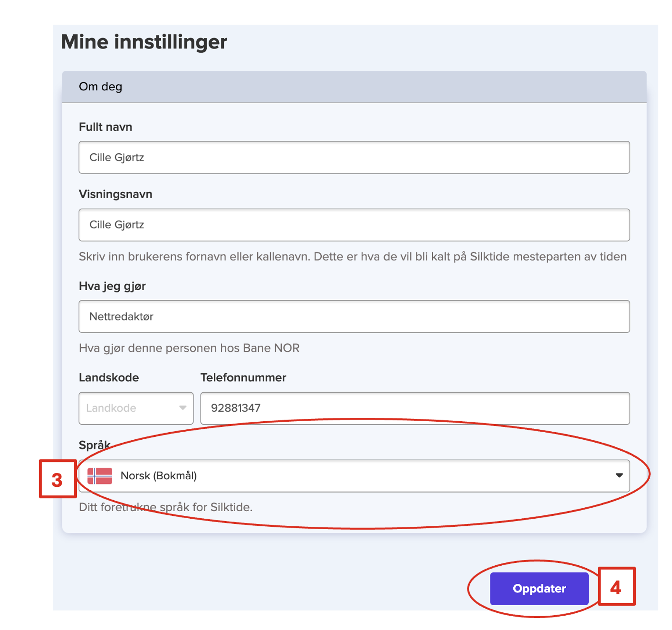Select the Hva jeg gjør input field

point(354,316)
